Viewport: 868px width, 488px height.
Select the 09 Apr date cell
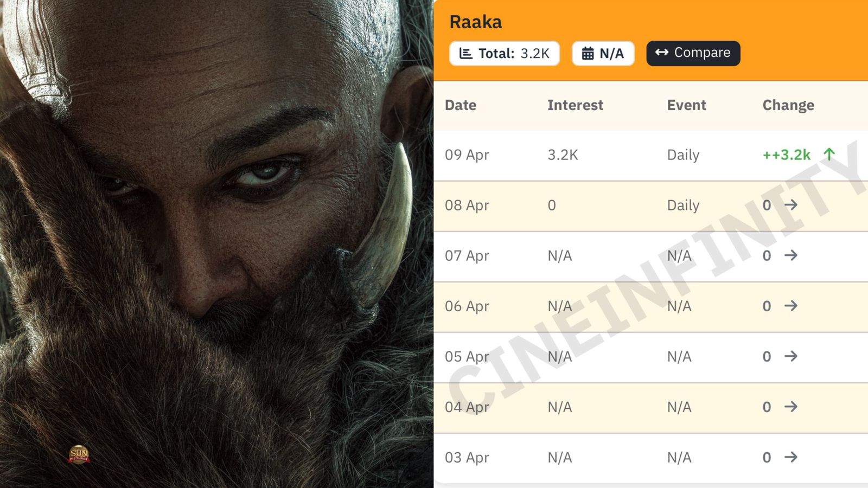(x=467, y=155)
